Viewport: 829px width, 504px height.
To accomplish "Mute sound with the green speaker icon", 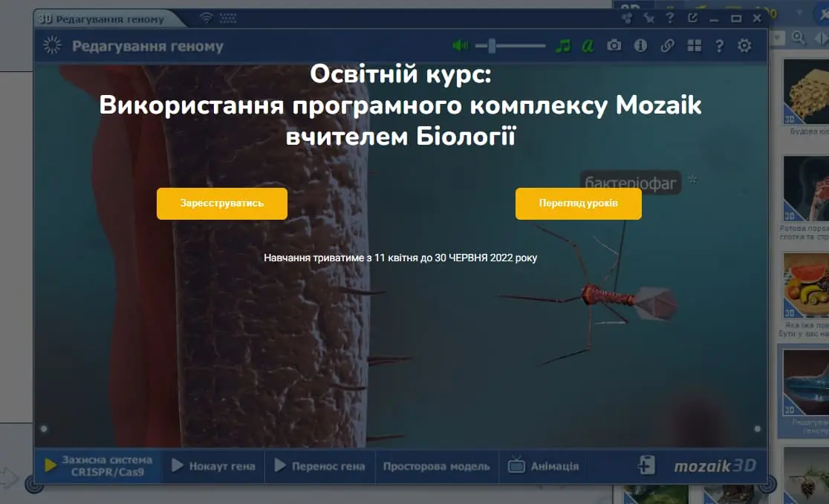I will [459, 46].
